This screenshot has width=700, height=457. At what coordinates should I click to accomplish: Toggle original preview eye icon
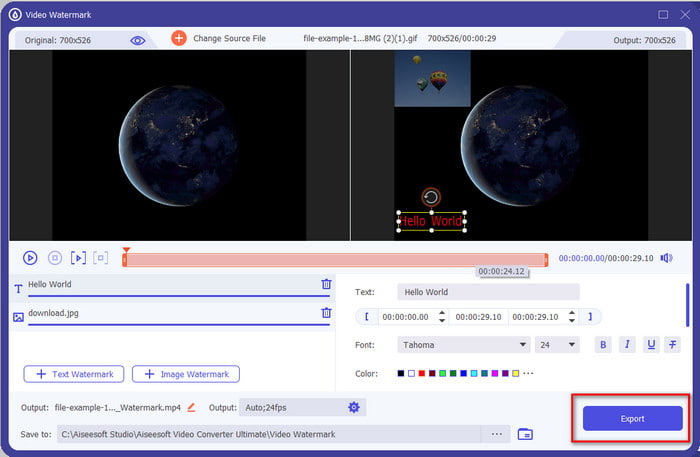tap(138, 39)
